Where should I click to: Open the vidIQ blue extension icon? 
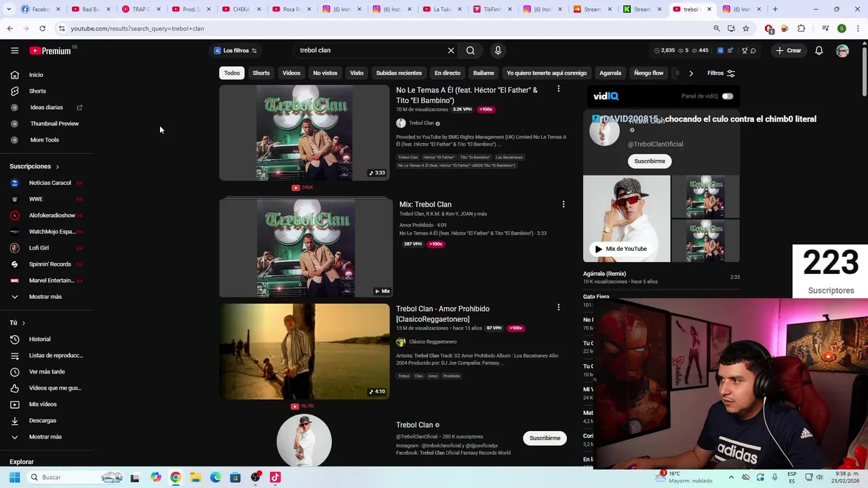point(720,51)
